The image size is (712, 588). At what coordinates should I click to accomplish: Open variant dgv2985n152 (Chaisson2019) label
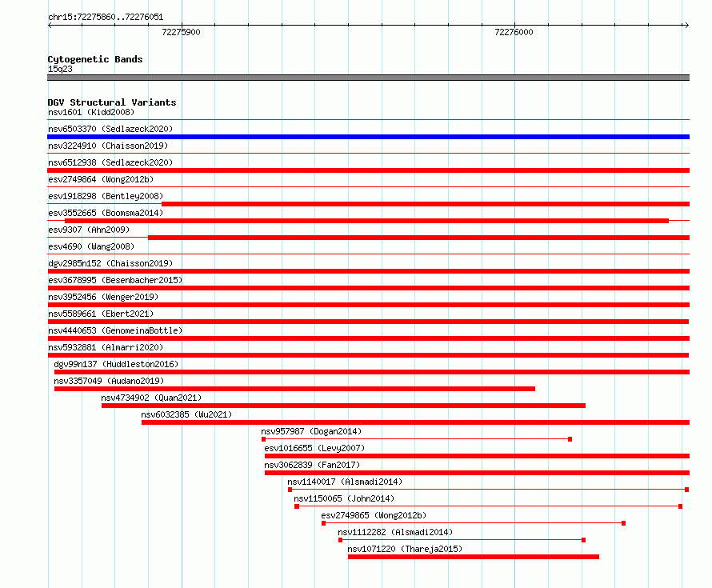tap(110, 263)
